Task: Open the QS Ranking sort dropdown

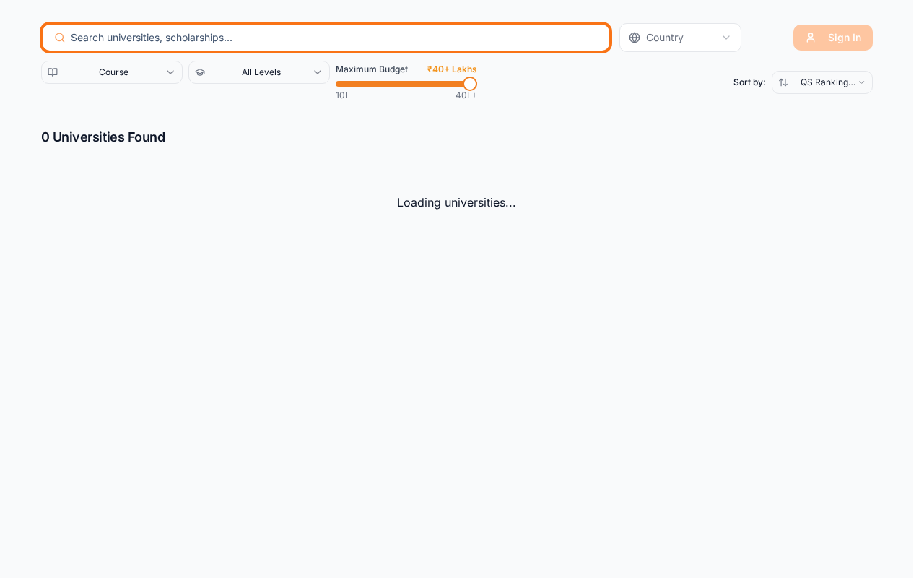Action: coord(822,82)
